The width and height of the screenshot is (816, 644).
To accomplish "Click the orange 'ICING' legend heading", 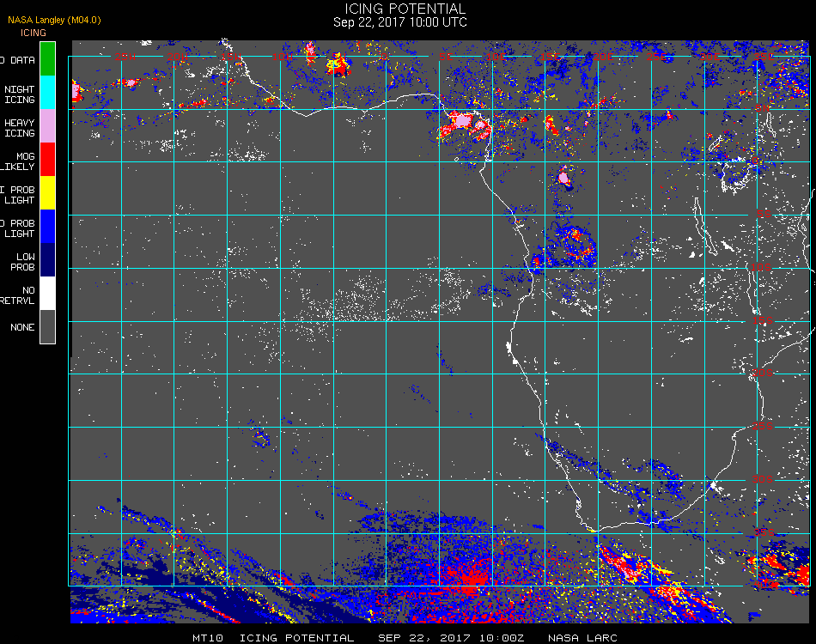I will [x=33, y=33].
